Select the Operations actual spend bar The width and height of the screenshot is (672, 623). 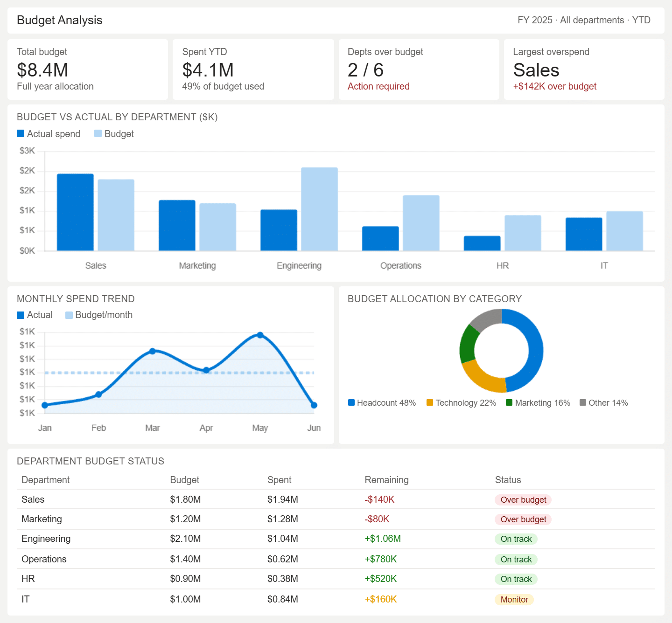[380, 239]
